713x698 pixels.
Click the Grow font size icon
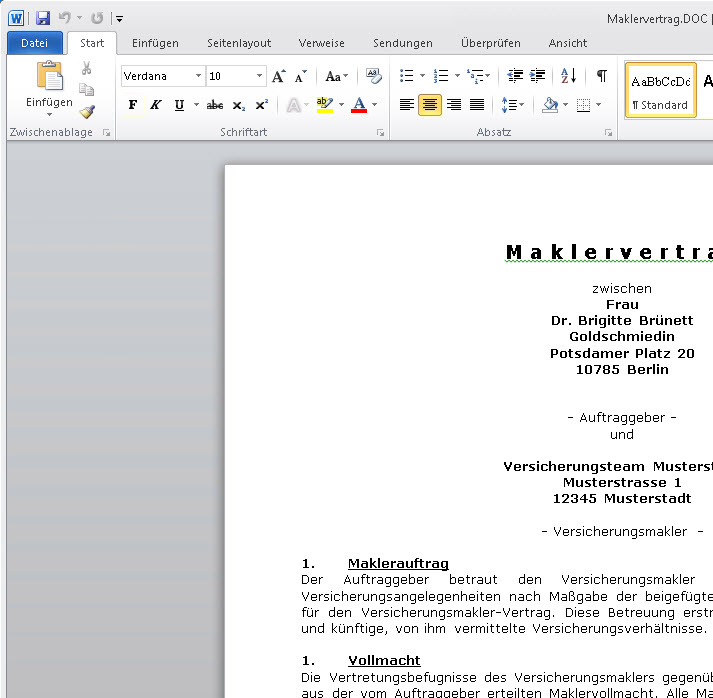pos(279,76)
